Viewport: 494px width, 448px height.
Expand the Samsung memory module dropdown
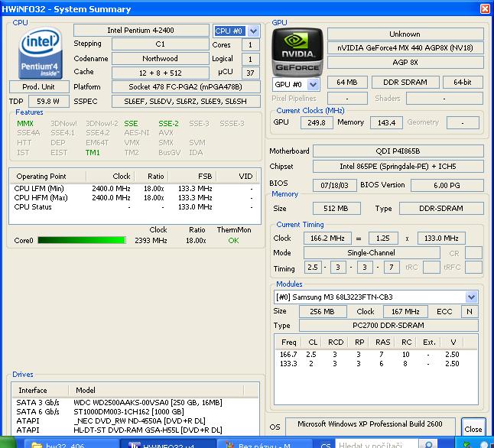click(471, 297)
